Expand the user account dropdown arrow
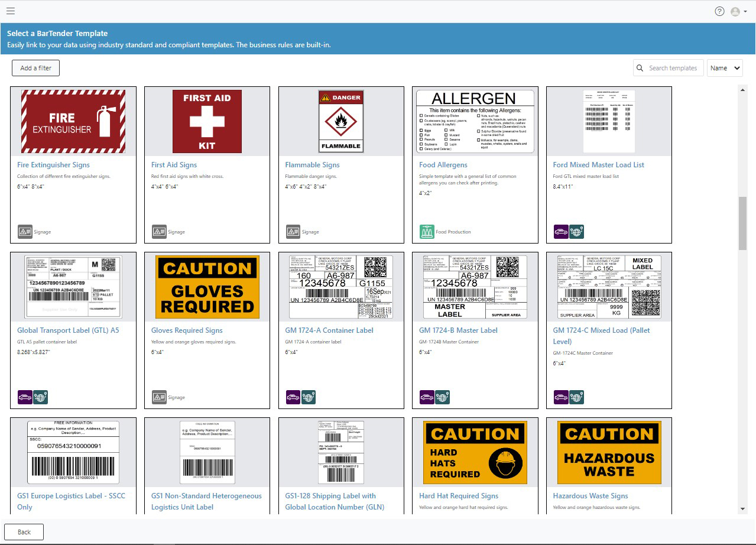This screenshot has width=756, height=545. pyautogui.click(x=745, y=11)
